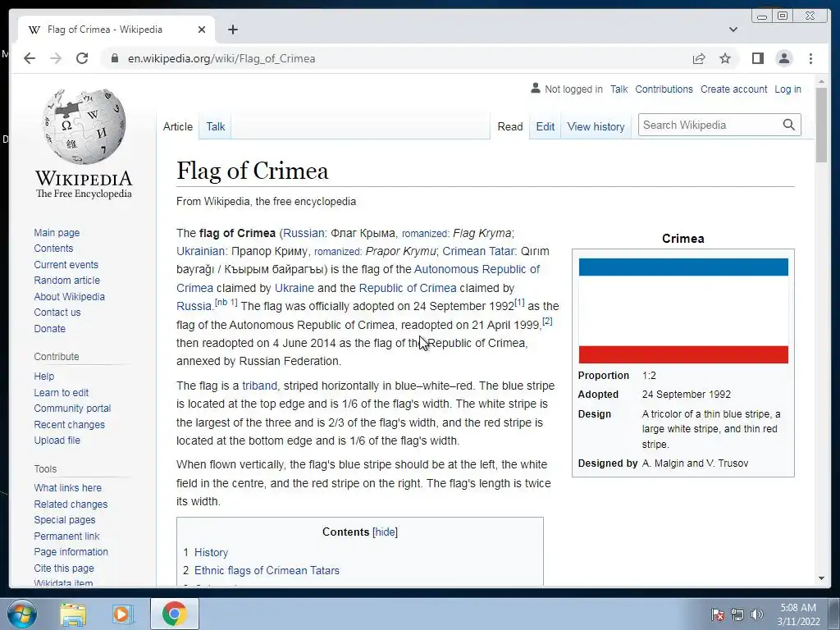Open the volume speaker tray icon
Viewport: 840px width, 630px height.
(x=757, y=614)
